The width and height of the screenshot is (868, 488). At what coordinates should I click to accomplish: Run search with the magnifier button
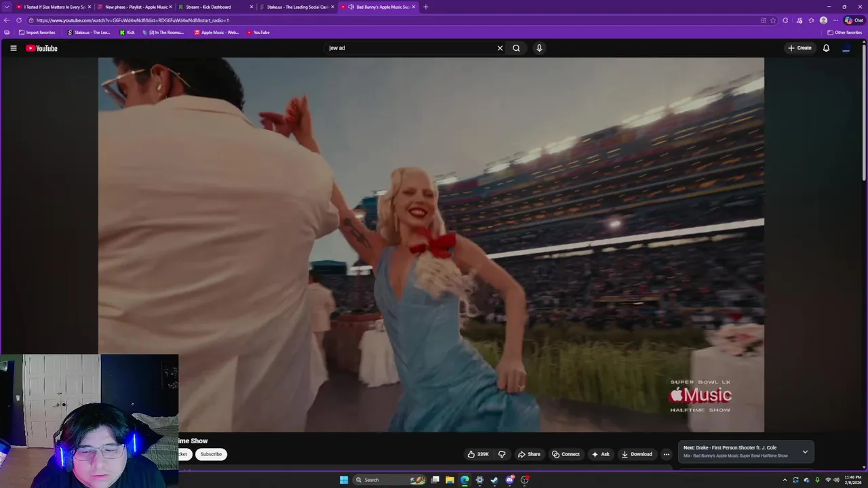pyautogui.click(x=516, y=48)
